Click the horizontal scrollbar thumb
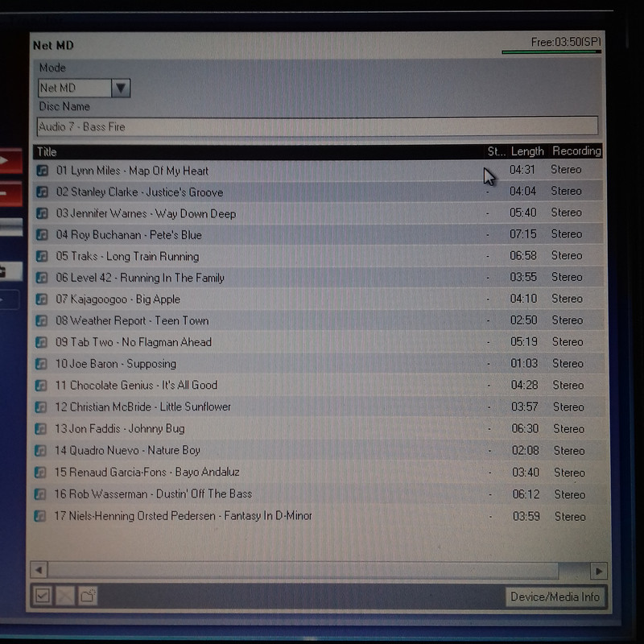The height and width of the screenshot is (644, 644). click(x=303, y=571)
